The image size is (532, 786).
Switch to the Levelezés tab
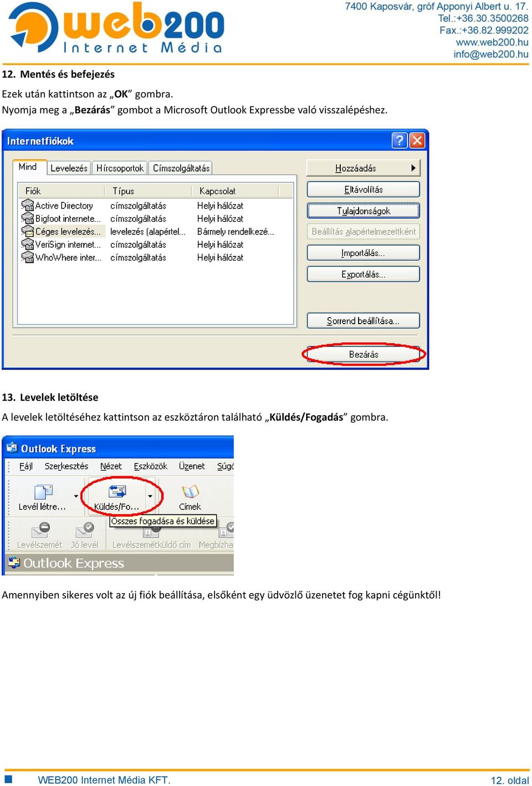[x=69, y=168]
